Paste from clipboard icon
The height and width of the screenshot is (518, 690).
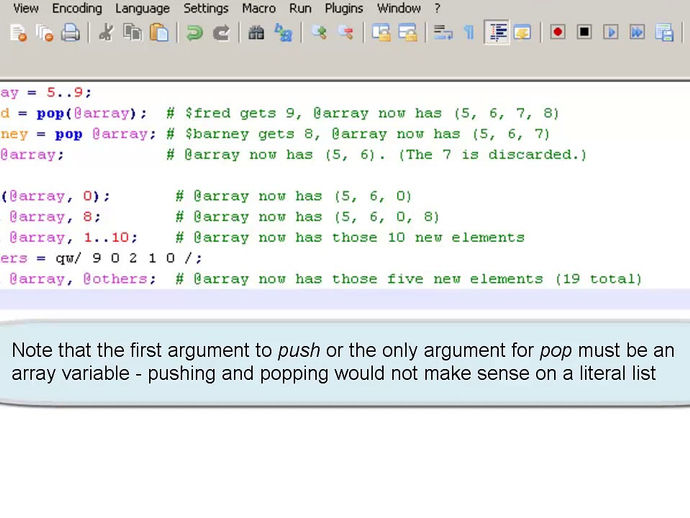[x=159, y=33]
